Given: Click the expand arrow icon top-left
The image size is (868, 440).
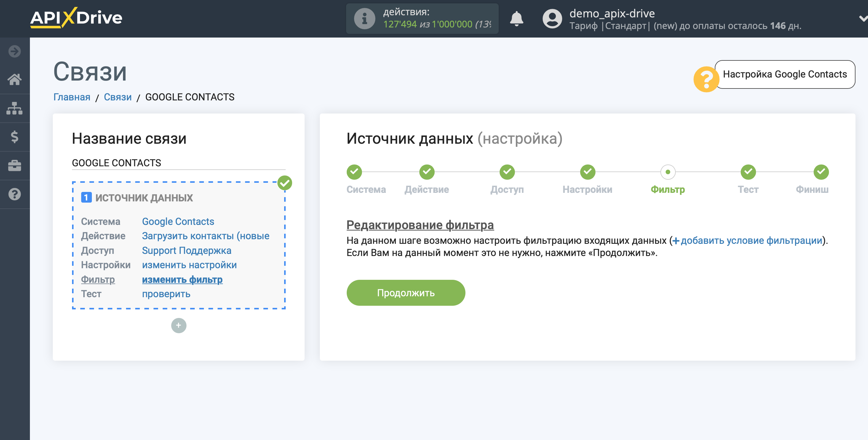Looking at the screenshot, I should pos(15,52).
